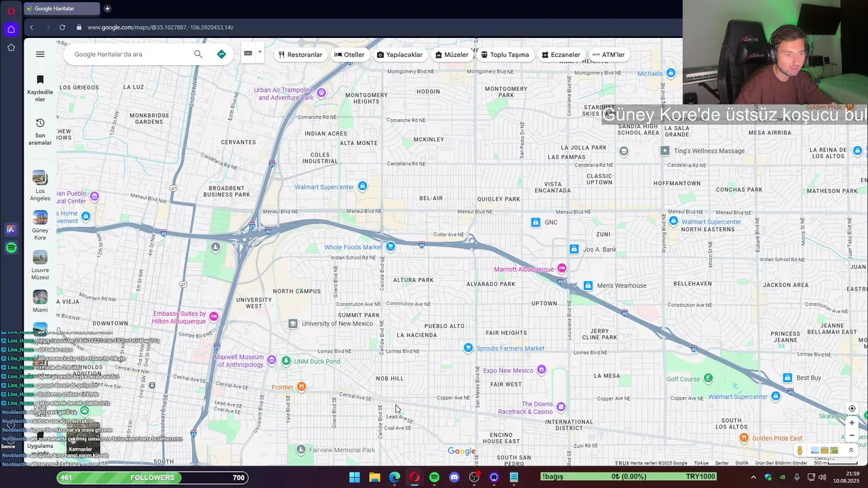Select the Eczaneler chip
Image resolution: width=868 pixels, height=488 pixels.
pyautogui.click(x=561, y=55)
